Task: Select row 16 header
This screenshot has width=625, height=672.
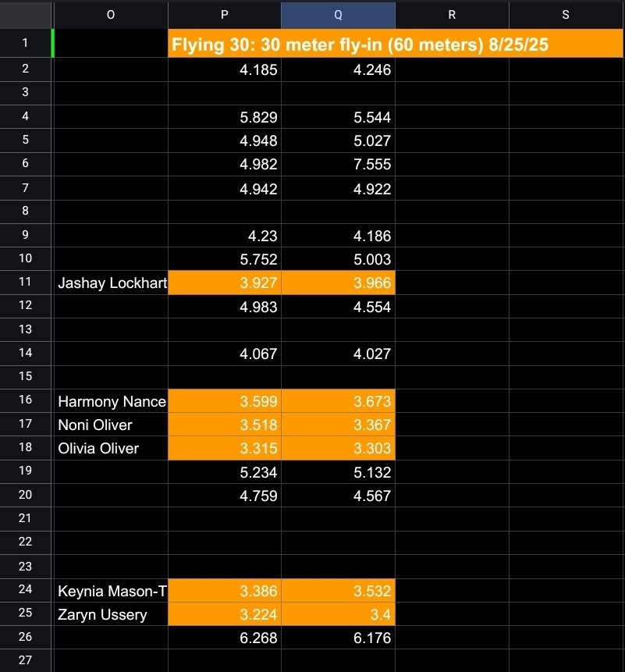Action: [25, 400]
